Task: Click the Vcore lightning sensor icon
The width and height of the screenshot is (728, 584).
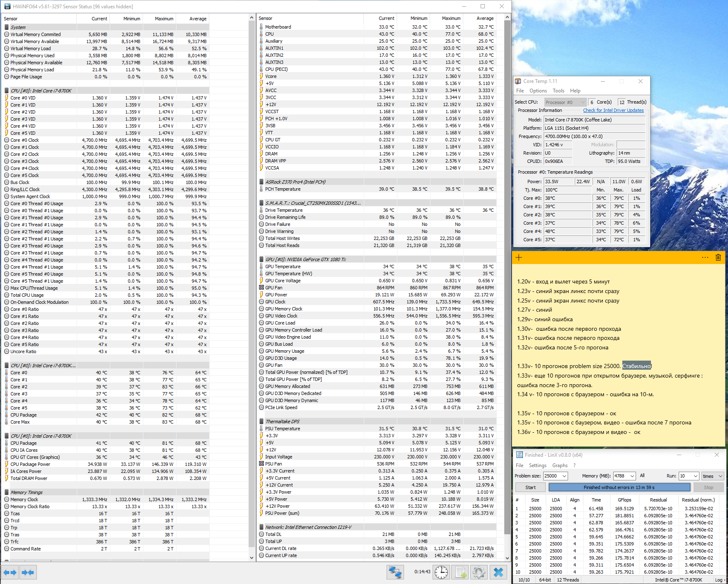Action: (261, 76)
